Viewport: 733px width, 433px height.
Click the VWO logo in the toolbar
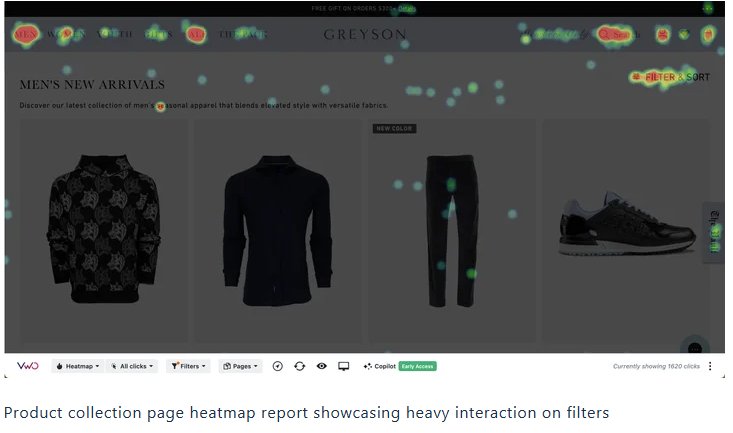point(28,366)
